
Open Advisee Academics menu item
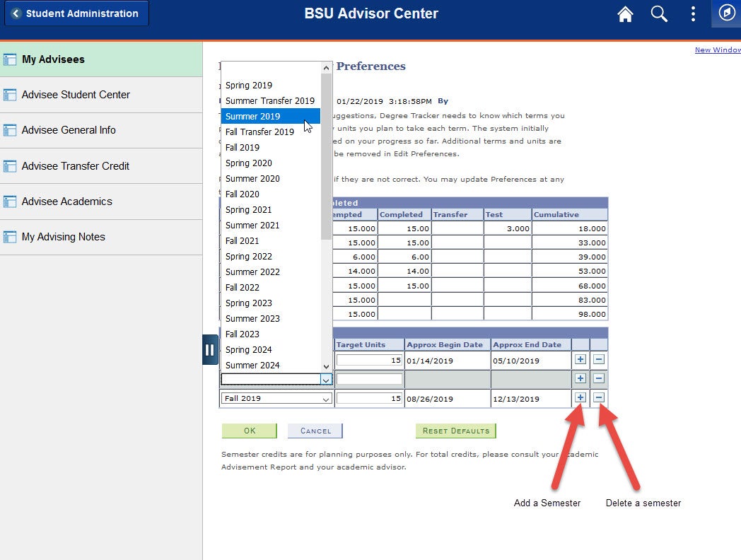(101, 202)
